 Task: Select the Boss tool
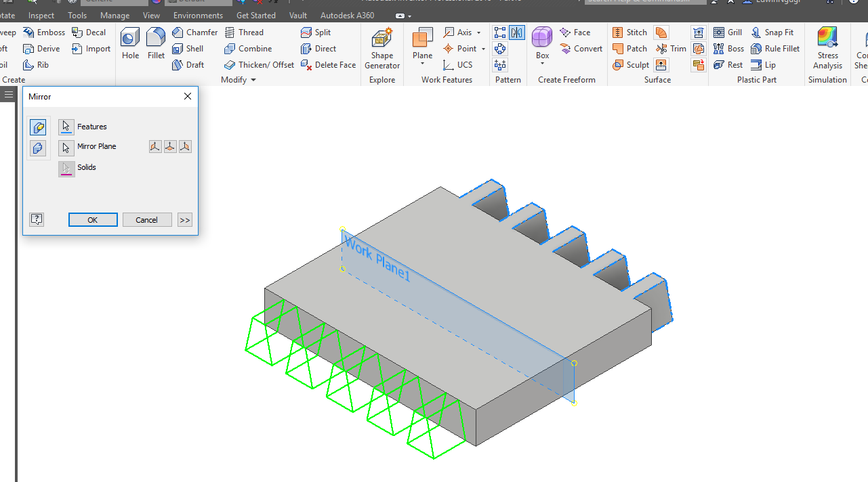(728, 49)
